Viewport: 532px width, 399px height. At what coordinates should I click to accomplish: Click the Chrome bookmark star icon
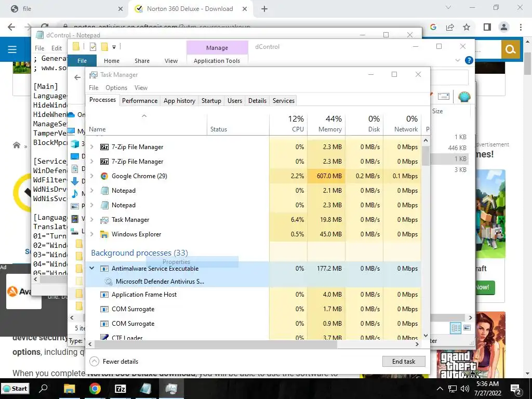click(467, 27)
